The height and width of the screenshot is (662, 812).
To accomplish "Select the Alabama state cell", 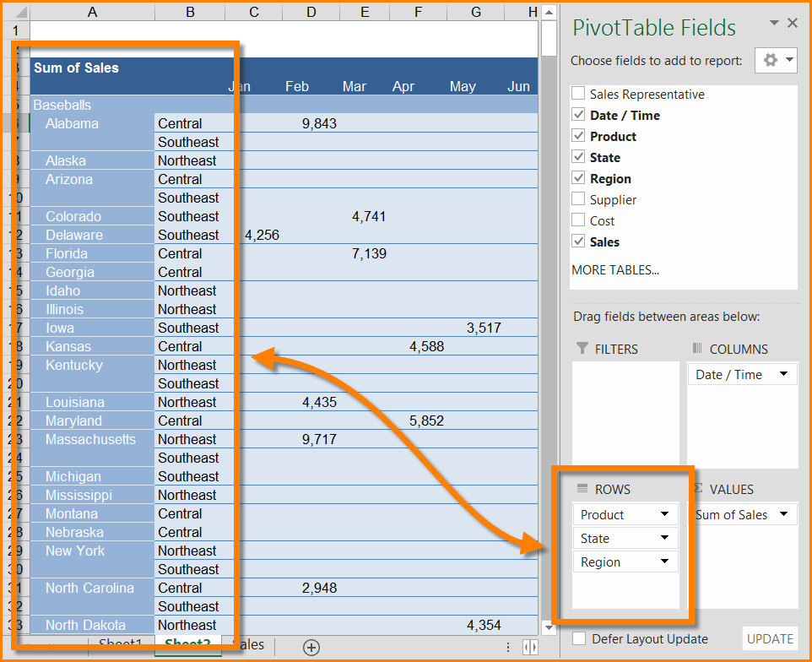I will click(72, 123).
